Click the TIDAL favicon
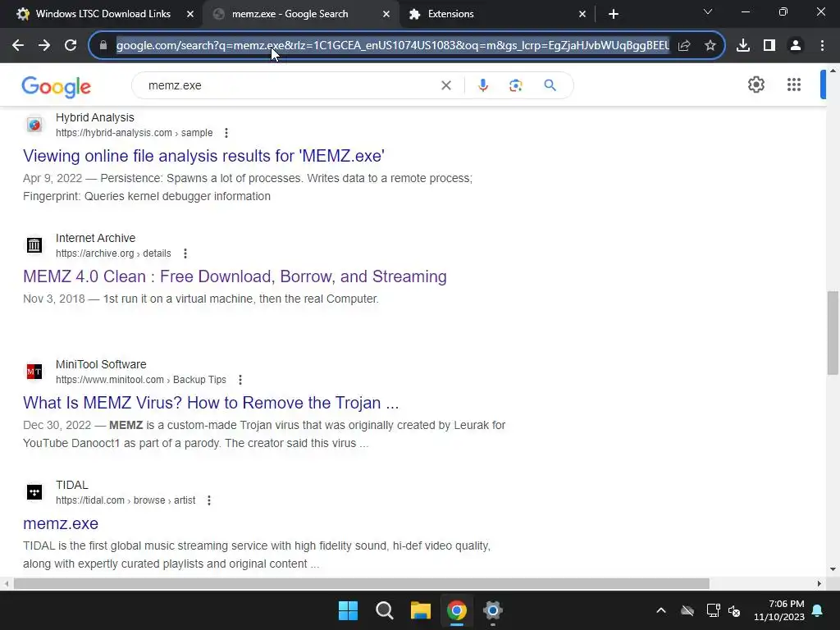 pyautogui.click(x=34, y=492)
